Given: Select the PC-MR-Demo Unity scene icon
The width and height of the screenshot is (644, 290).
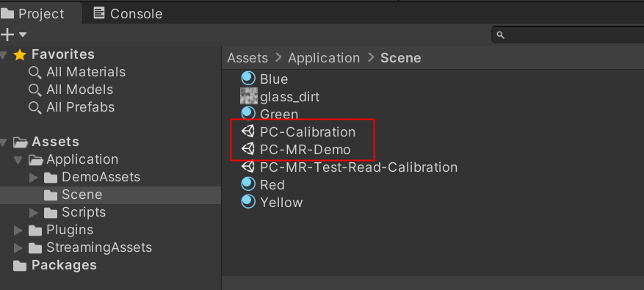Looking at the screenshot, I should point(248,149).
